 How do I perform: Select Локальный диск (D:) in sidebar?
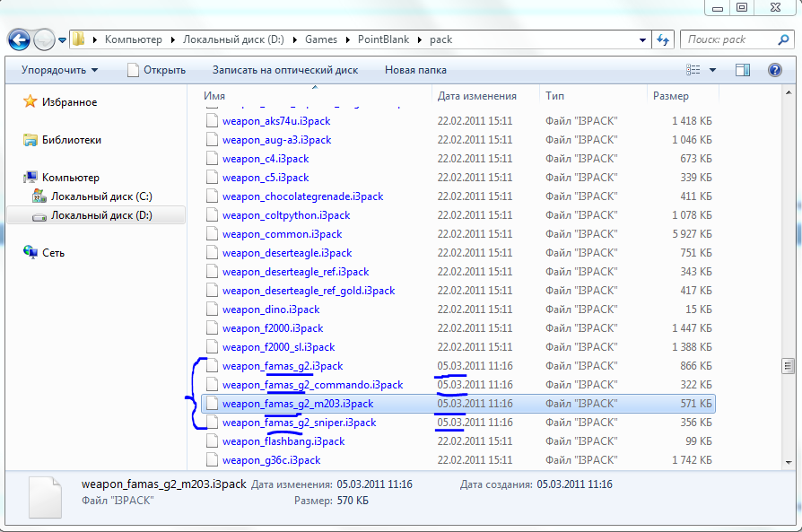[96, 215]
